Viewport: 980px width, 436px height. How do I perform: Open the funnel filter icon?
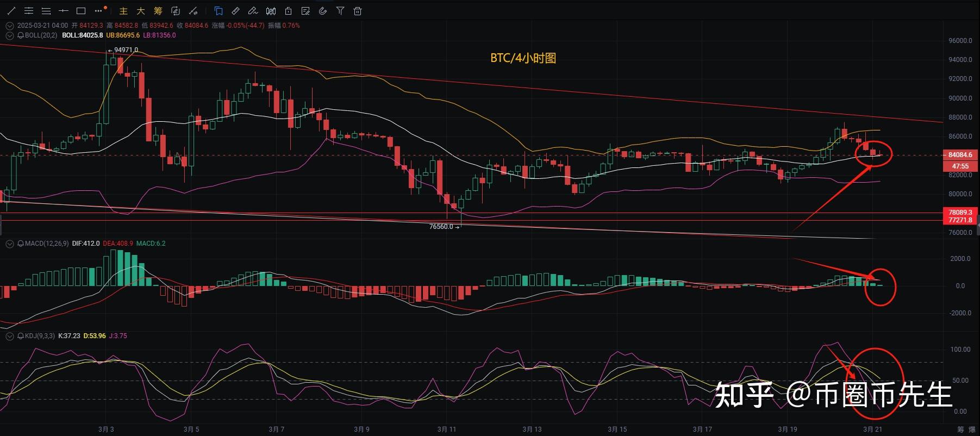(x=340, y=11)
